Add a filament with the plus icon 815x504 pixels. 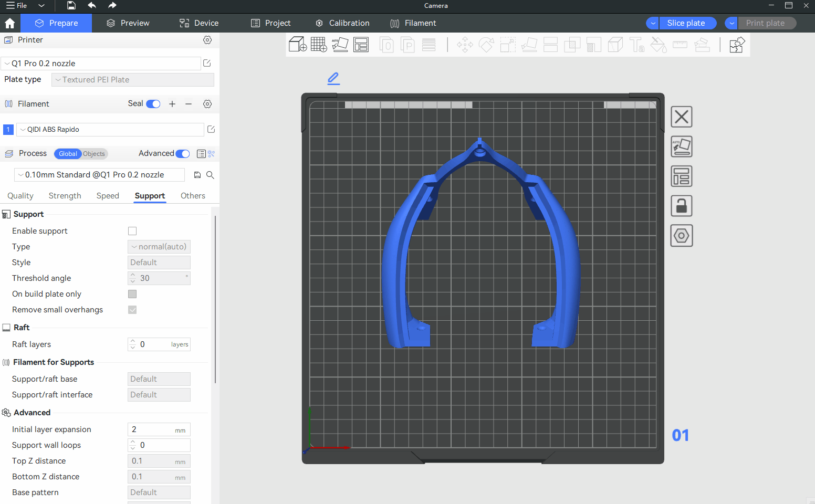172,104
